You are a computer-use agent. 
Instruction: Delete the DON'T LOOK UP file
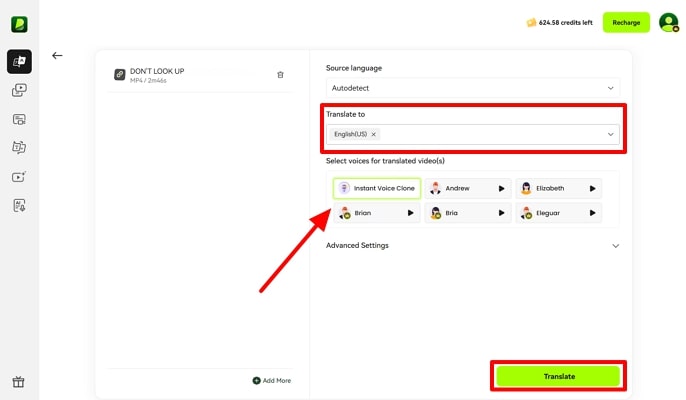(x=280, y=75)
